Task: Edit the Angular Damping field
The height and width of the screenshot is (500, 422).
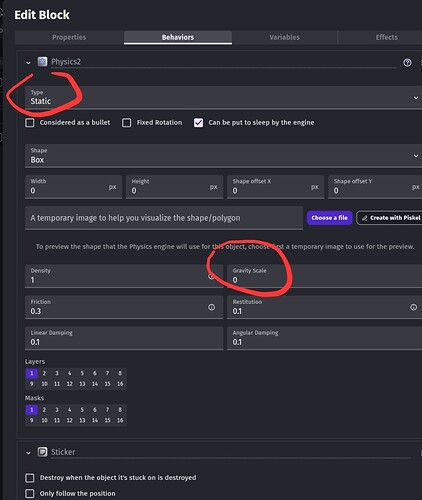Action: (x=325, y=338)
